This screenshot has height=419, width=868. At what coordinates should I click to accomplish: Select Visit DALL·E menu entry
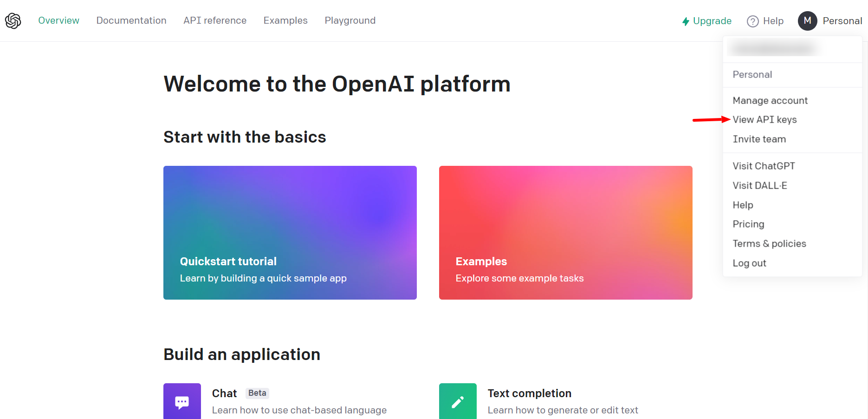(x=759, y=185)
